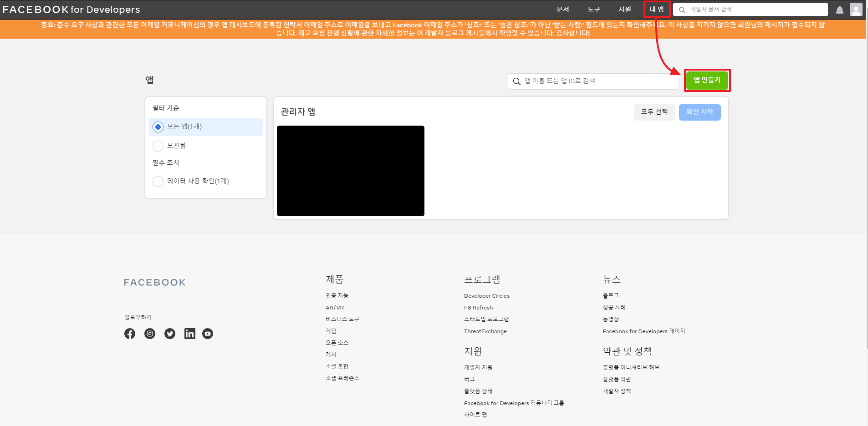Open the user profile avatar

tap(856, 10)
